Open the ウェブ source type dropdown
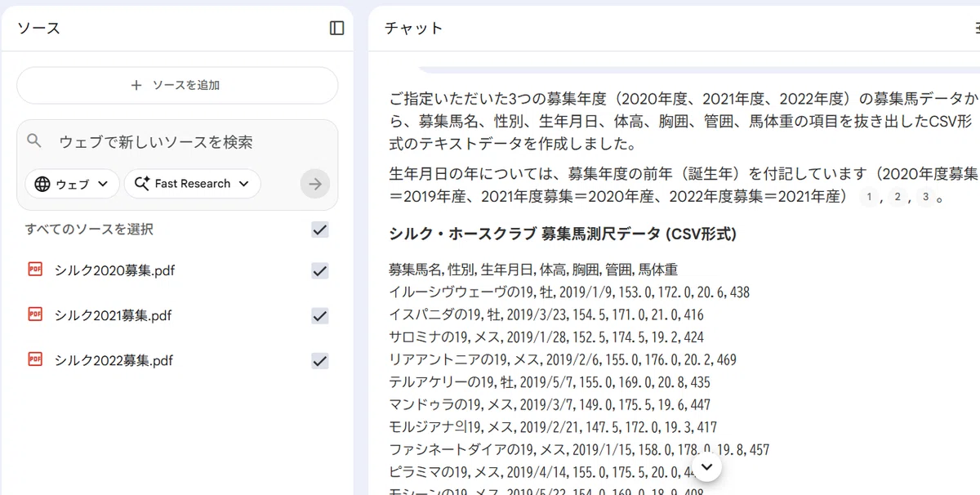The height and width of the screenshot is (495, 980). [72, 184]
